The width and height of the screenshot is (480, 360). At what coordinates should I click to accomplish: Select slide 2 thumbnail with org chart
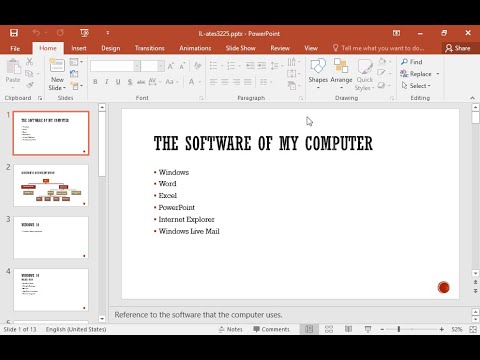51,186
